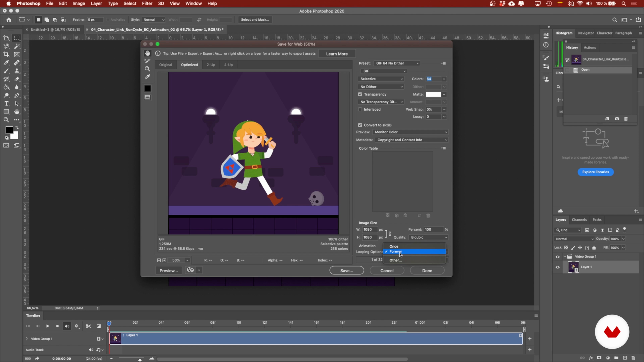The width and height of the screenshot is (644, 362).
Task: Toggle slices visibility icon in dialog
Action: click(148, 97)
